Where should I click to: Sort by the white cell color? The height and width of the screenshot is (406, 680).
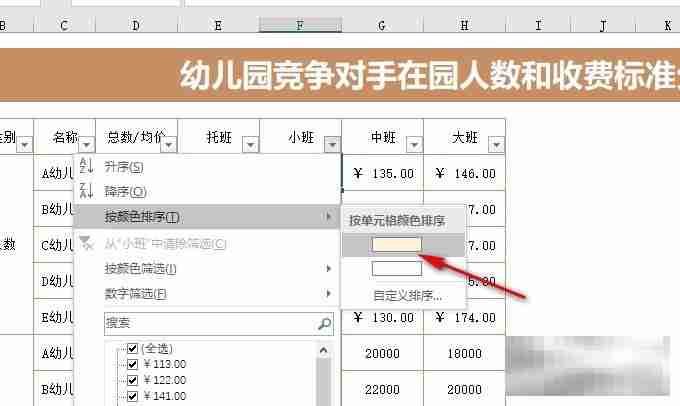pos(396,268)
